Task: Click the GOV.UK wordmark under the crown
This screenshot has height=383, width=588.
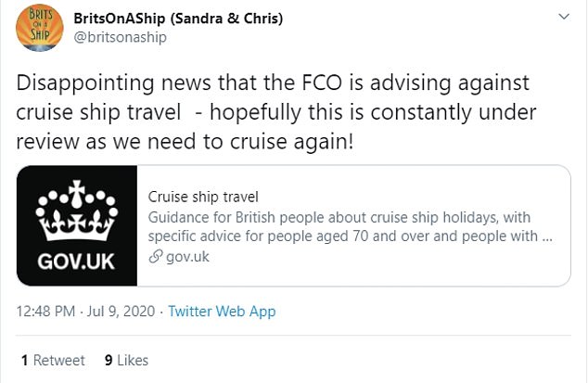Action: point(77,261)
